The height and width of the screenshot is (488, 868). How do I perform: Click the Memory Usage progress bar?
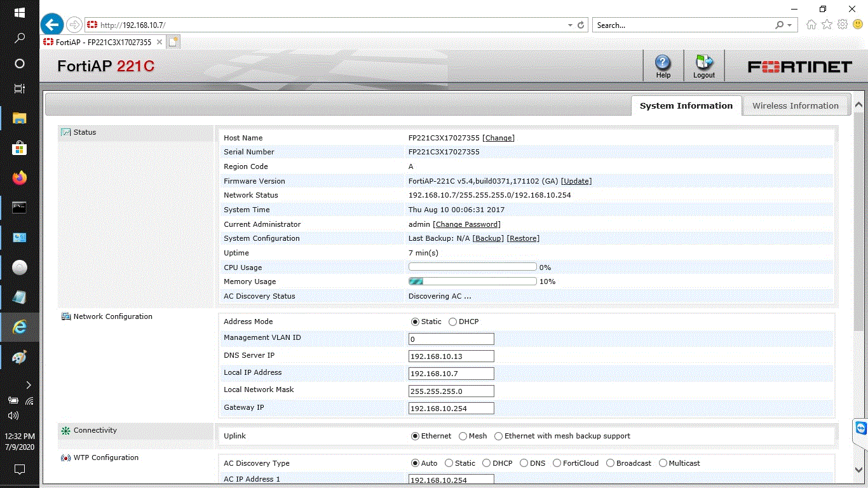(x=472, y=281)
